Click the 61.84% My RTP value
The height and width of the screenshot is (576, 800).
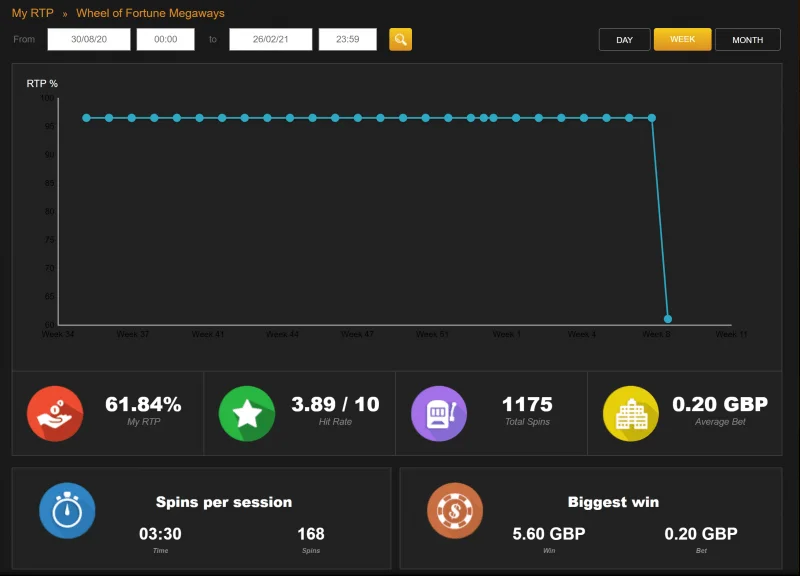(143, 405)
